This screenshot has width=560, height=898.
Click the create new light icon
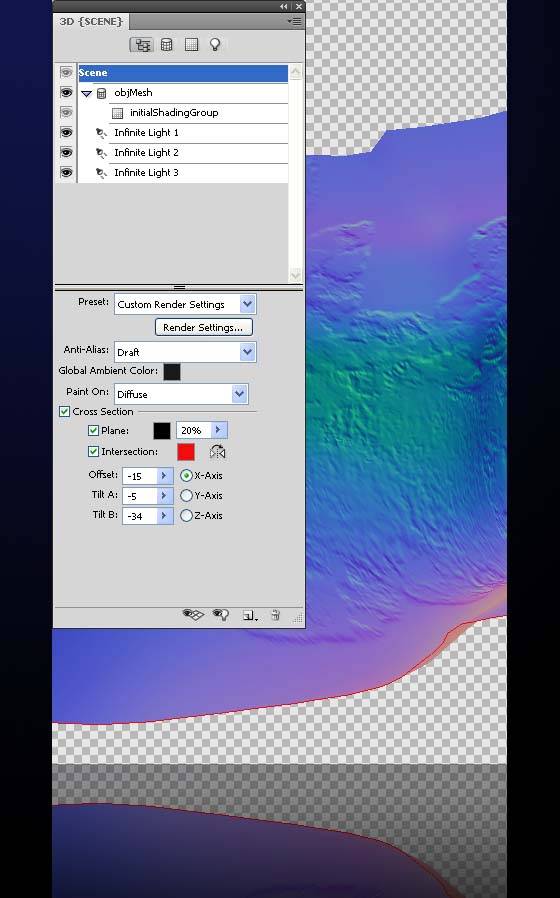click(250, 615)
